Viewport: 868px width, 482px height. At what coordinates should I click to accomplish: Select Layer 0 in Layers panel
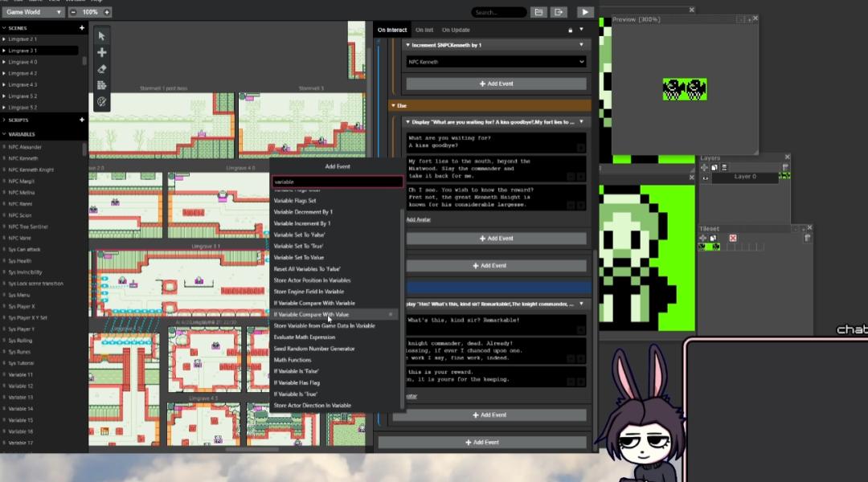745,177
